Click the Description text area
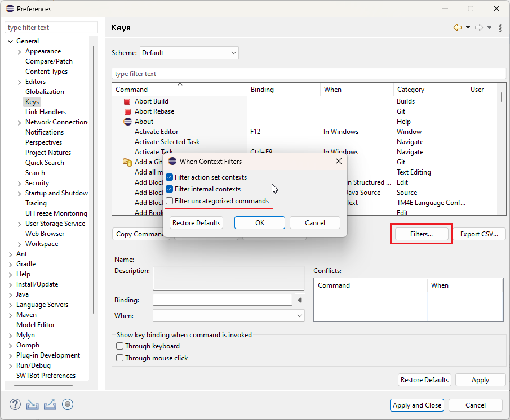The image size is (510, 420). (x=229, y=278)
